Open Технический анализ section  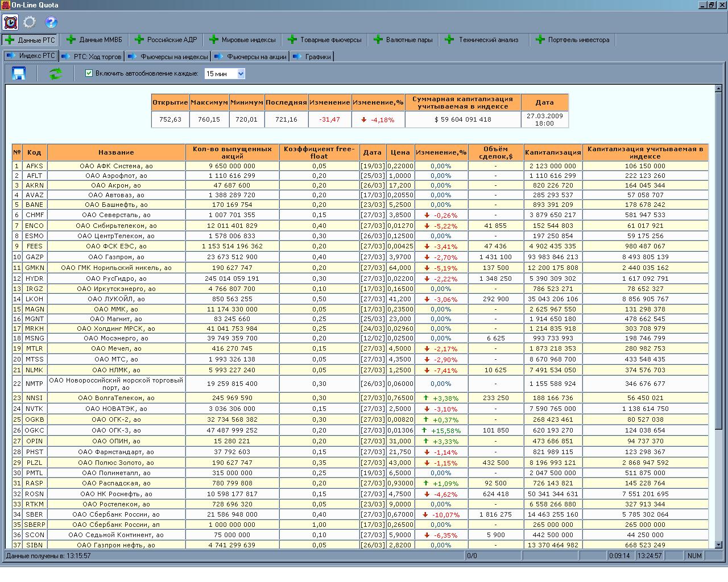483,40
